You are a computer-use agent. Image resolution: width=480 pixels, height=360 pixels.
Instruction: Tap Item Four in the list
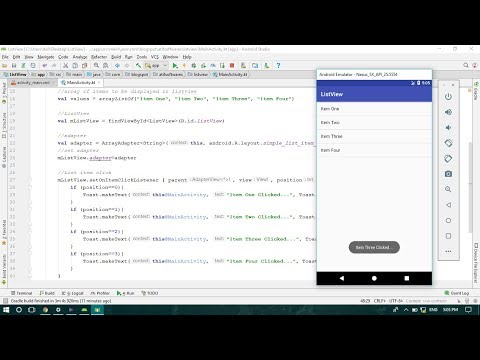pyautogui.click(x=374, y=150)
